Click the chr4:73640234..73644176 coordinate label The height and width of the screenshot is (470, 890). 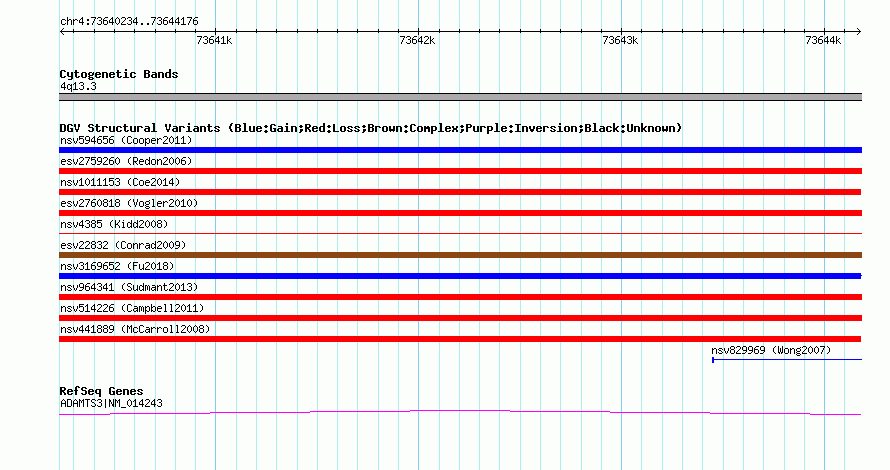[129, 22]
